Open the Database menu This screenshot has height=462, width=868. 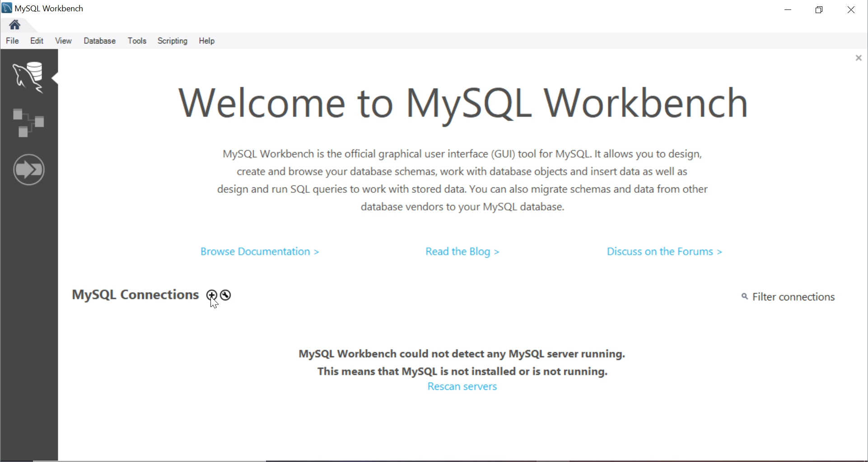(99, 41)
